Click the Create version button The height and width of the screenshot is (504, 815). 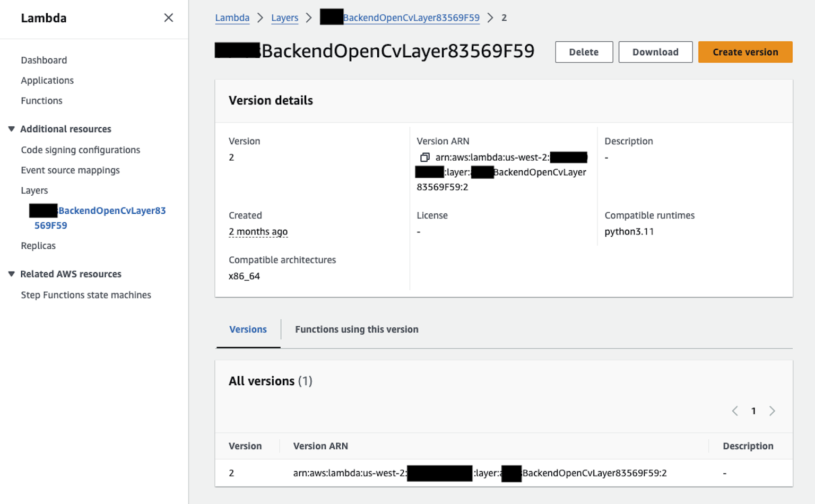pyautogui.click(x=745, y=52)
